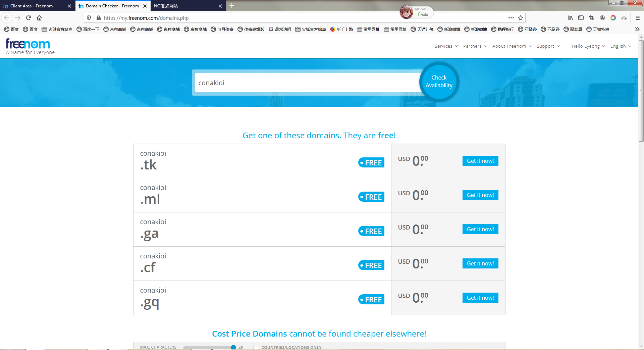
Task: Get the conakioi.gq domain now
Action: 480,298
